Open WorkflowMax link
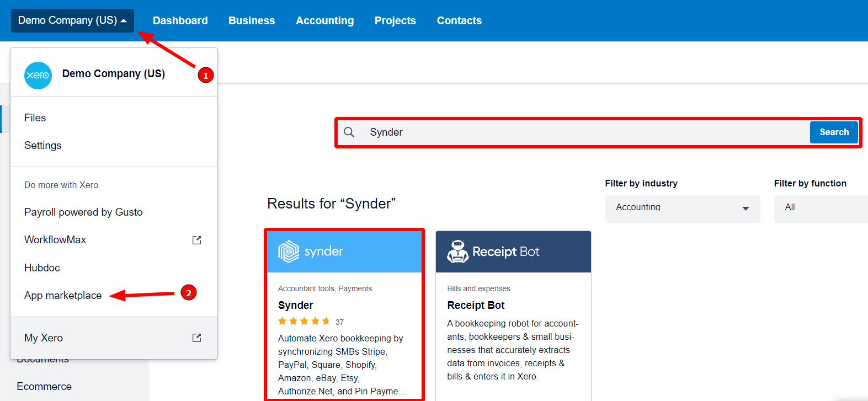 coord(55,239)
